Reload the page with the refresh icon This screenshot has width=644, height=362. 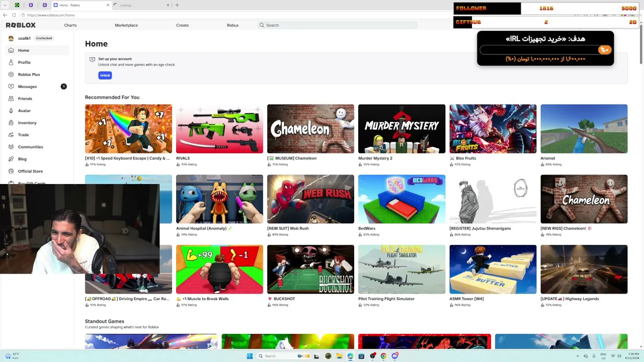14,15
